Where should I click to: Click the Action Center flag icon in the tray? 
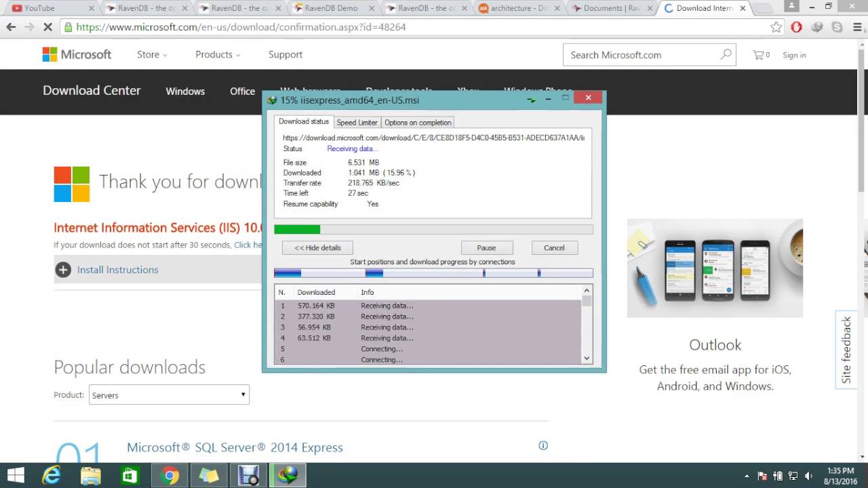762,476
